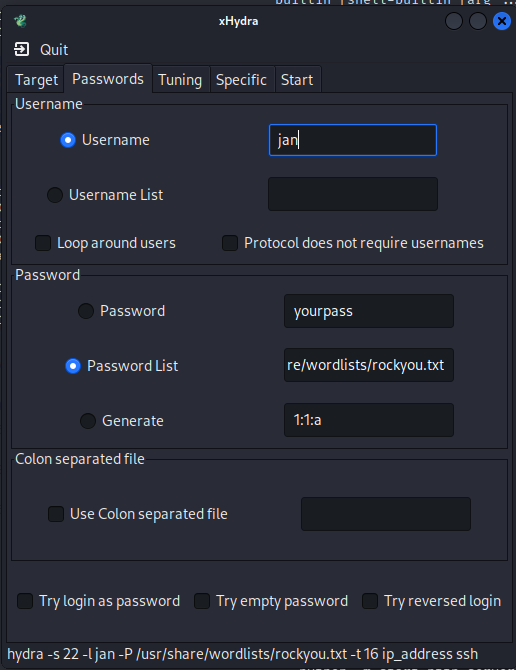The height and width of the screenshot is (670, 516).
Task: Close the xHydra window with X
Action: pyautogui.click(x=501, y=21)
